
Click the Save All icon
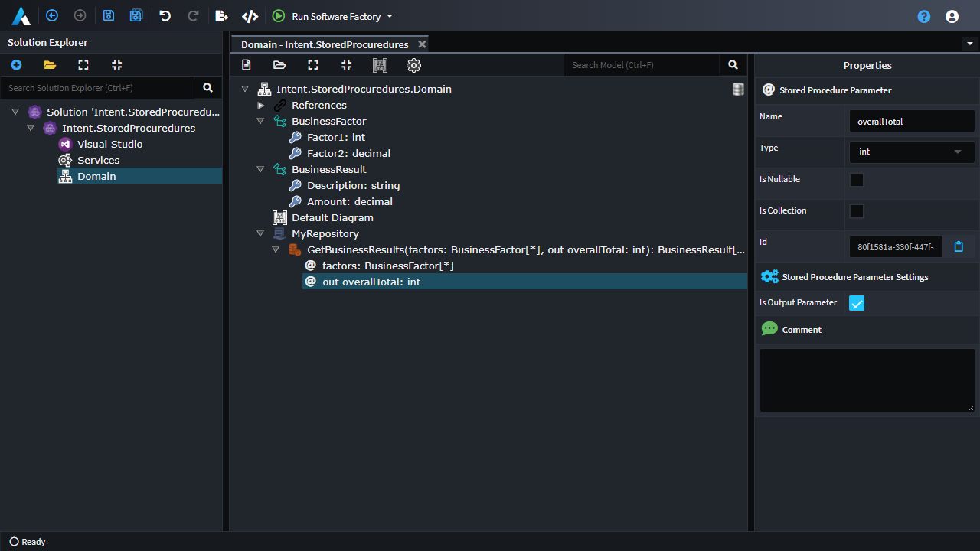[x=136, y=15]
